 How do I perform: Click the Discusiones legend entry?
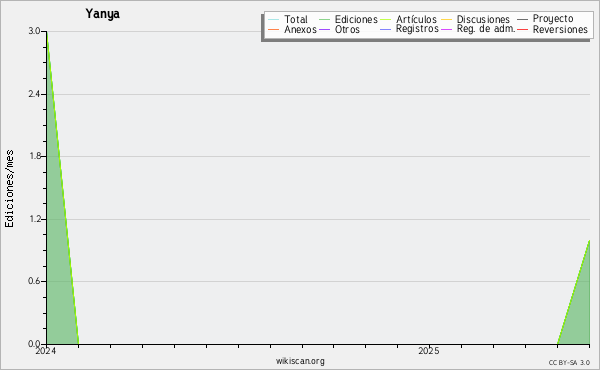tap(476, 19)
